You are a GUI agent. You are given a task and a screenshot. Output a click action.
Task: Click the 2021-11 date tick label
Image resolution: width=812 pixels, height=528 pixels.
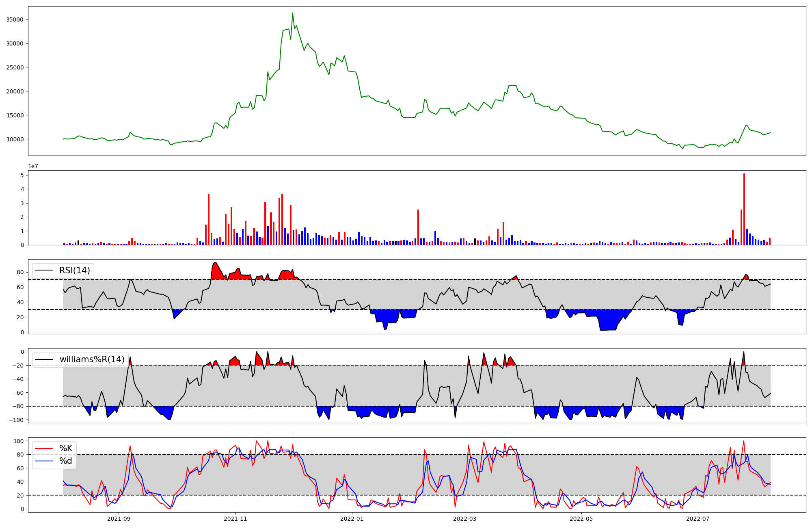coord(235,519)
